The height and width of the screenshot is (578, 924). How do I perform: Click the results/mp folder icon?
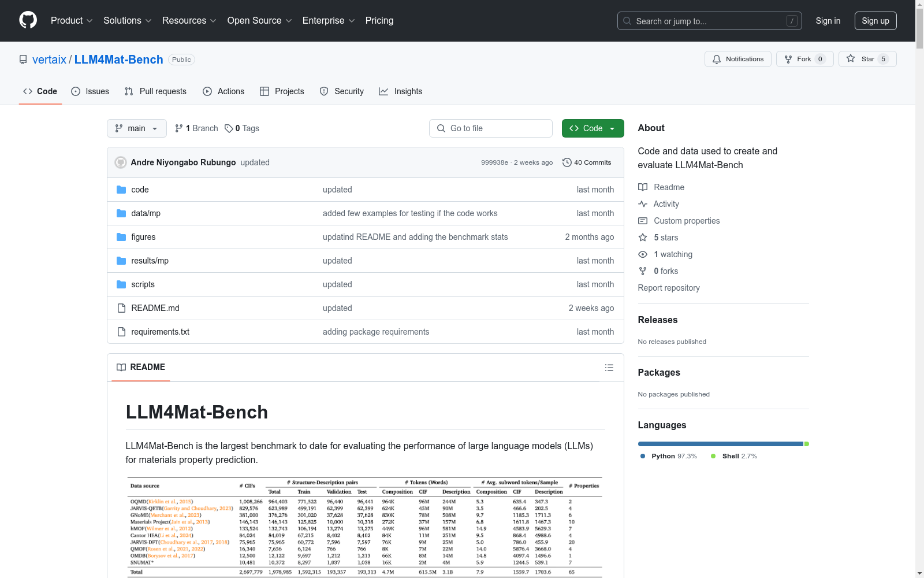(x=121, y=261)
